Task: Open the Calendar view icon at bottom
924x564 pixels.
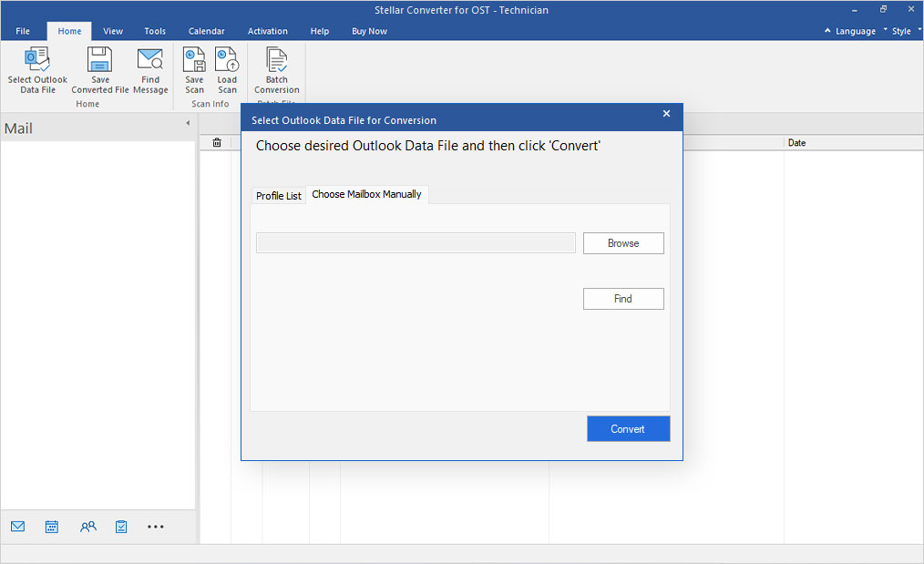Action: click(x=51, y=527)
